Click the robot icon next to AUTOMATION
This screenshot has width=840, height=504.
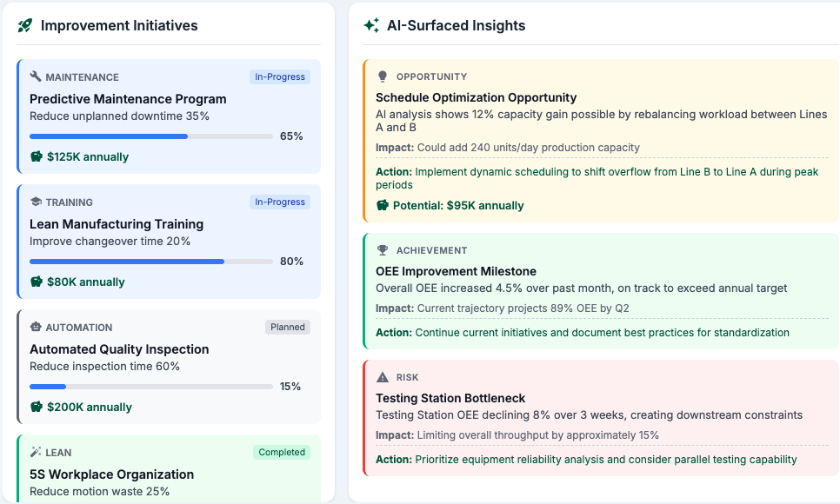tap(36, 327)
